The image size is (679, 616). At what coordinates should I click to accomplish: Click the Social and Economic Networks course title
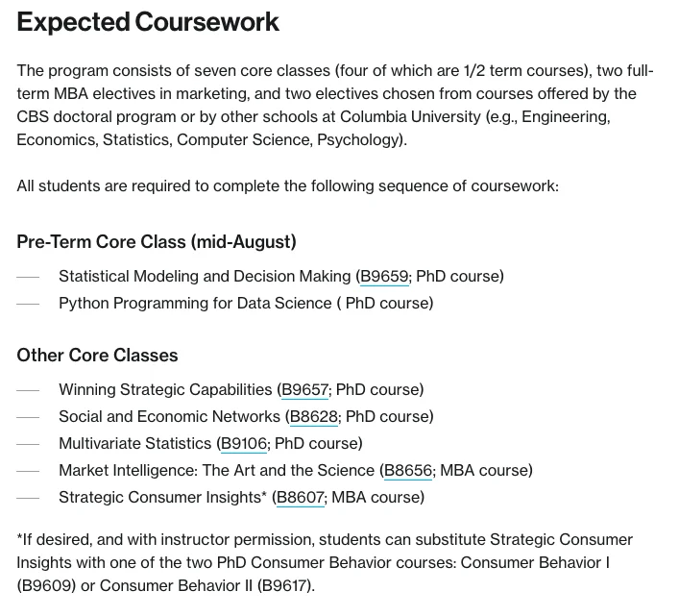(169, 417)
